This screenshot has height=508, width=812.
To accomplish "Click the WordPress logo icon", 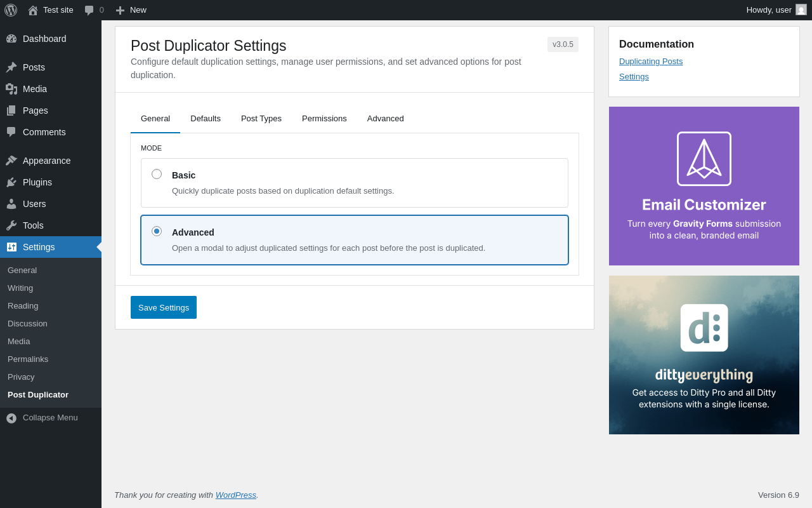I will [x=11, y=10].
